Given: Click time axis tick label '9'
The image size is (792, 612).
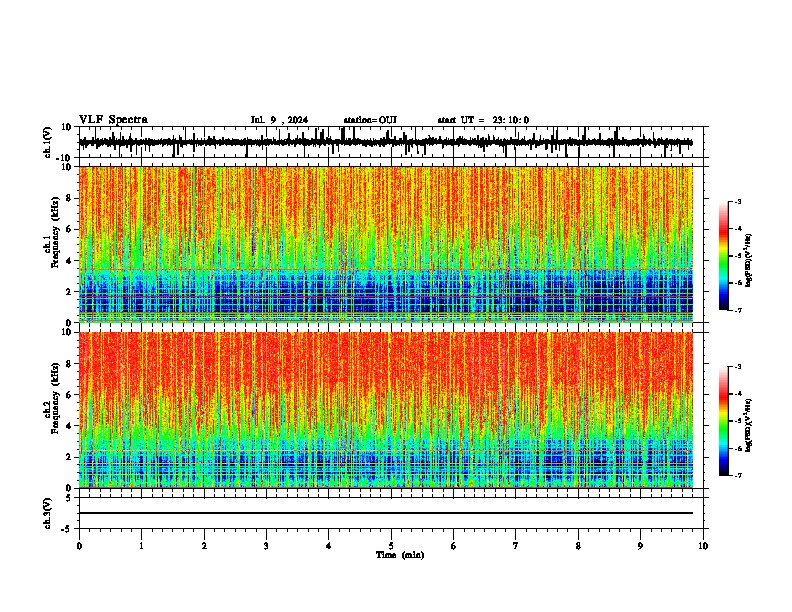Looking at the screenshot, I should point(640,546).
